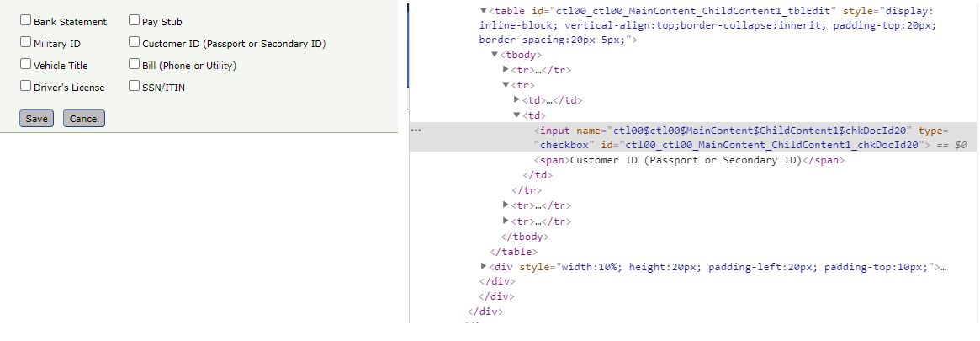Screen dimensions: 980x341
Task: Collapse the expanded tr node
Action: 506,84
